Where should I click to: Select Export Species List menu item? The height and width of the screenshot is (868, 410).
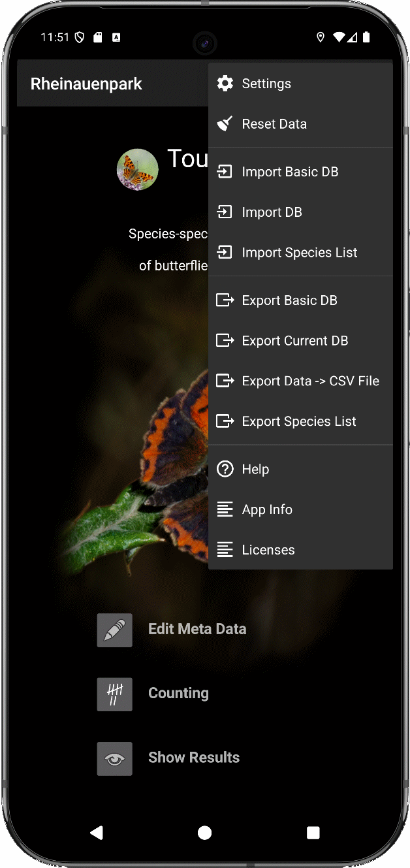tap(298, 422)
